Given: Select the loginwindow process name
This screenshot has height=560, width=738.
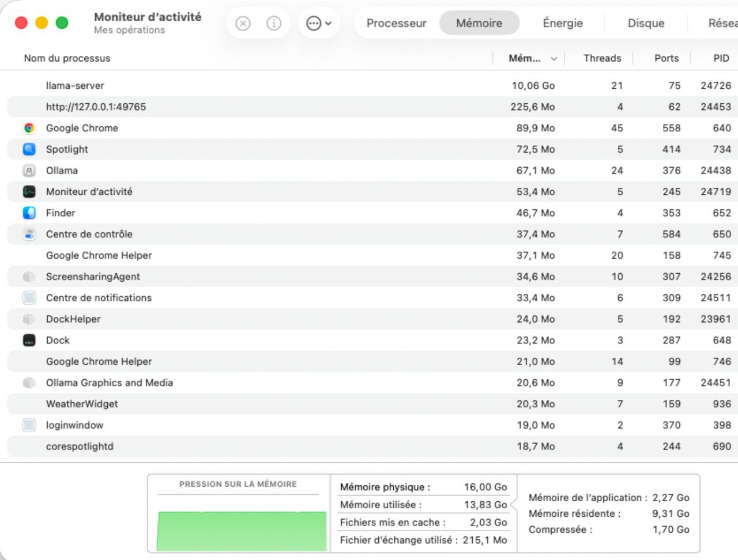Looking at the screenshot, I should (x=74, y=425).
